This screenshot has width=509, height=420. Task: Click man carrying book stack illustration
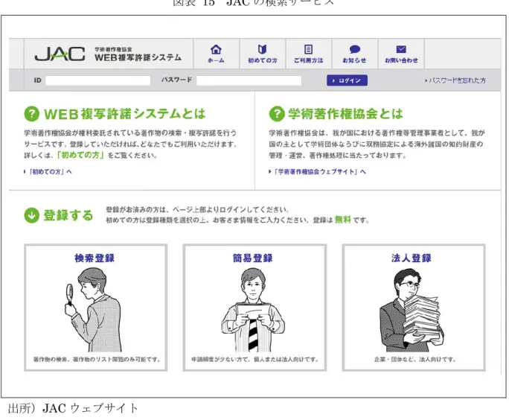pyautogui.click(x=412, y=310)
